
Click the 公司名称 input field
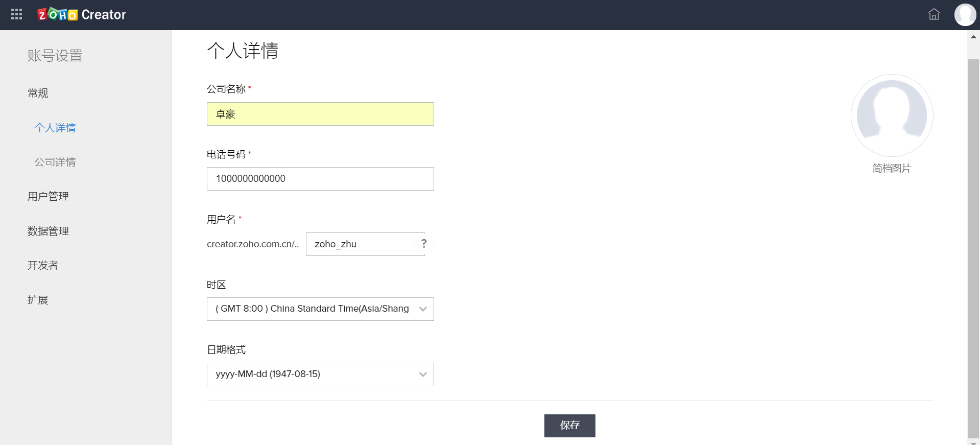click(320, 114)
